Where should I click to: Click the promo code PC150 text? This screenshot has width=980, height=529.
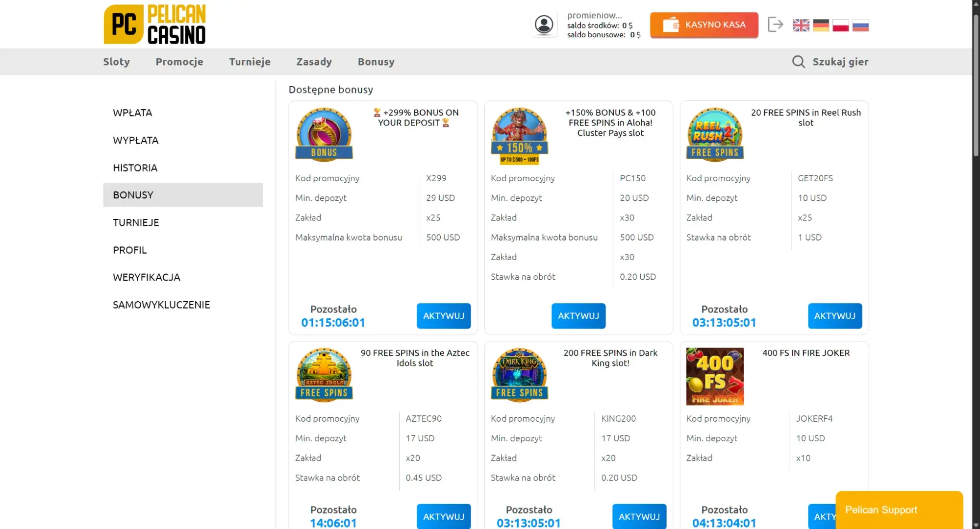[632, 178]
